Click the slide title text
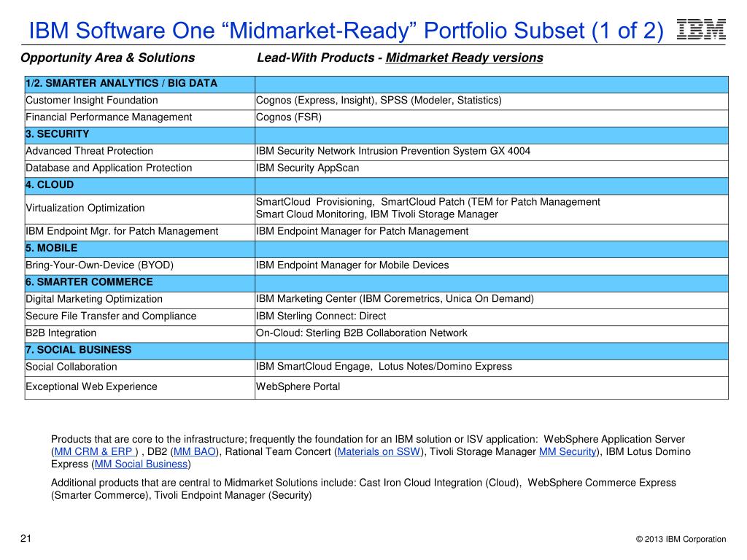Screen dimensions: 747x560 [x=347, y=31]
